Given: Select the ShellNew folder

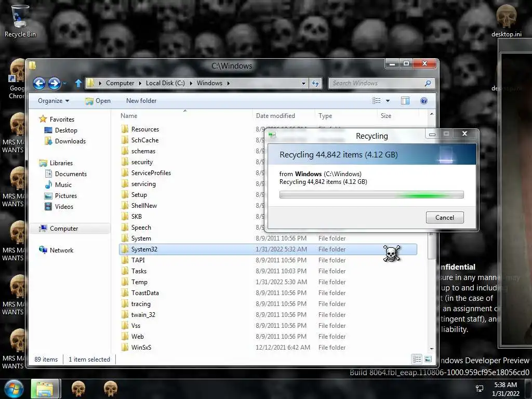Looking at the screenshot, I should point(144,206).
